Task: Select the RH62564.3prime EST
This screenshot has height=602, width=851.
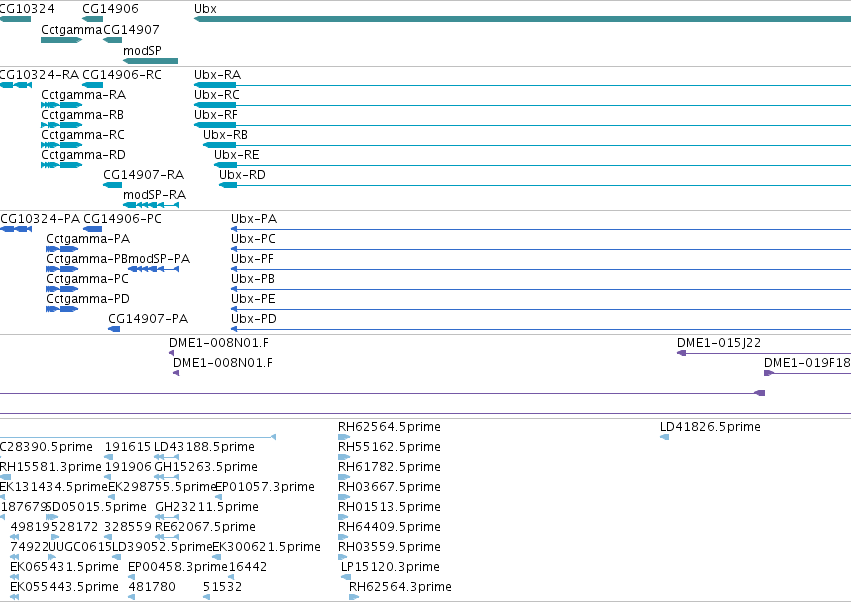Action: [x=354, y=597]
